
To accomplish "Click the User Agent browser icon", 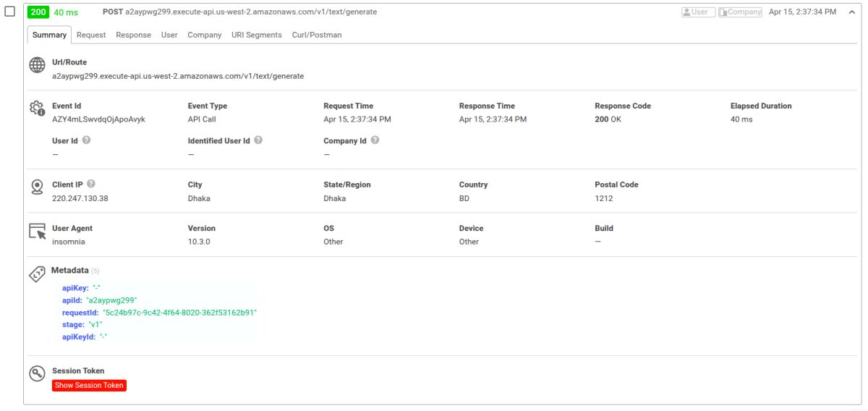I will point(37,232).
